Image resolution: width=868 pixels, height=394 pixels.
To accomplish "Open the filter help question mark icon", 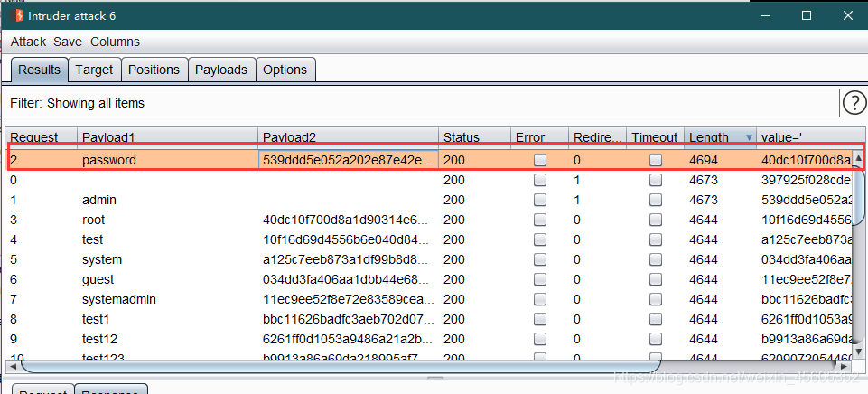I will pyautogui.click(x=854, y=103).
